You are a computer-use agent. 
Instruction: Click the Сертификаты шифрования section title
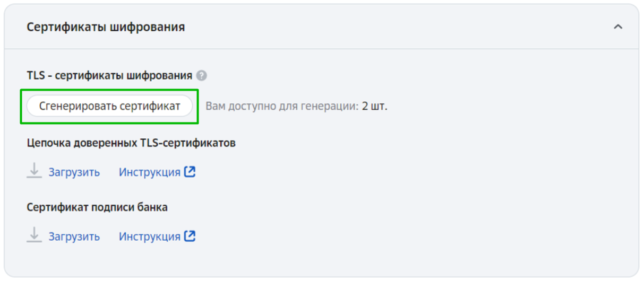pyautogui.click(x=106, y=27)
